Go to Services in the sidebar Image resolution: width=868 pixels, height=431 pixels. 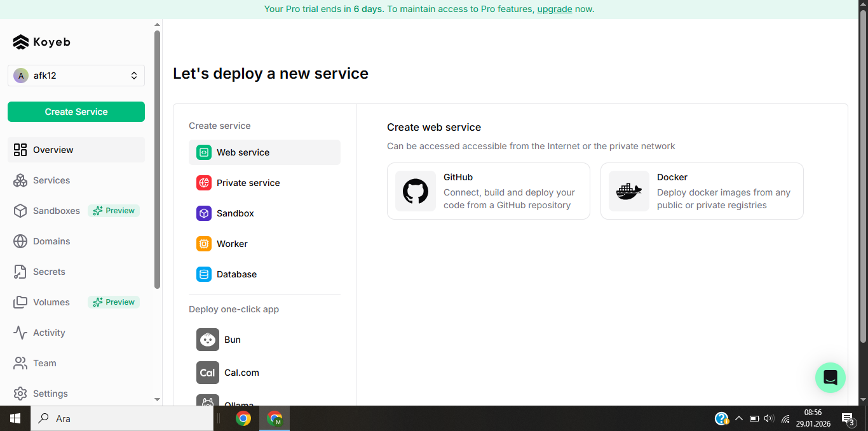click(76, 180)
